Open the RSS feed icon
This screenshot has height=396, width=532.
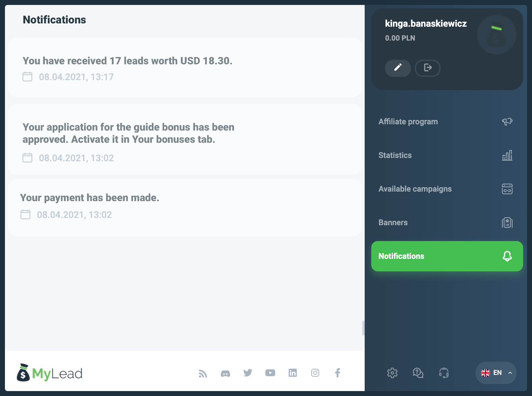pos(203,373)
